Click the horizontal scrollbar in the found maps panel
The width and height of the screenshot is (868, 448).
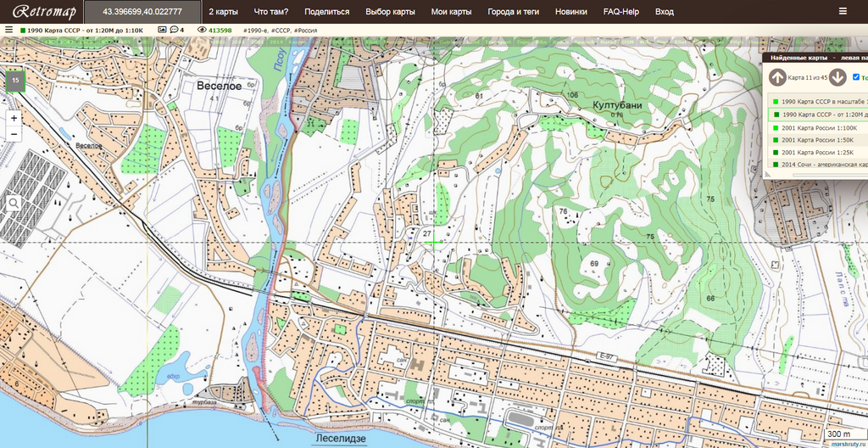pyautogui.click(x=831, y=175)
